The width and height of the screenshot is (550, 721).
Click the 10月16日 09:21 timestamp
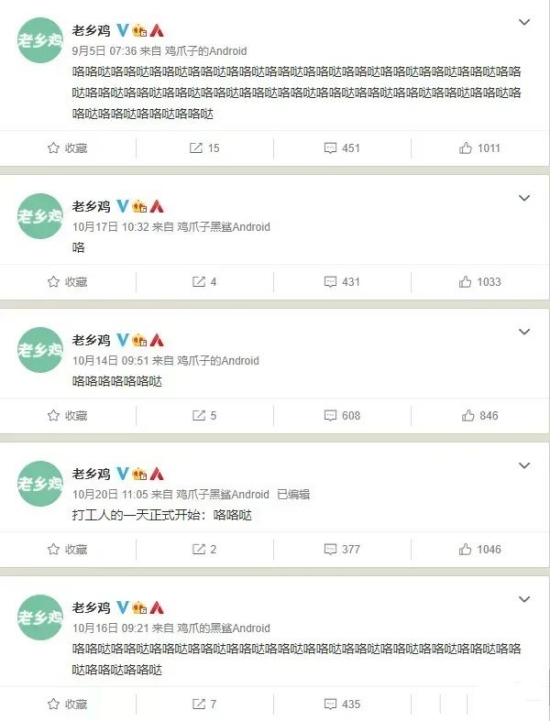pos(110,628)
